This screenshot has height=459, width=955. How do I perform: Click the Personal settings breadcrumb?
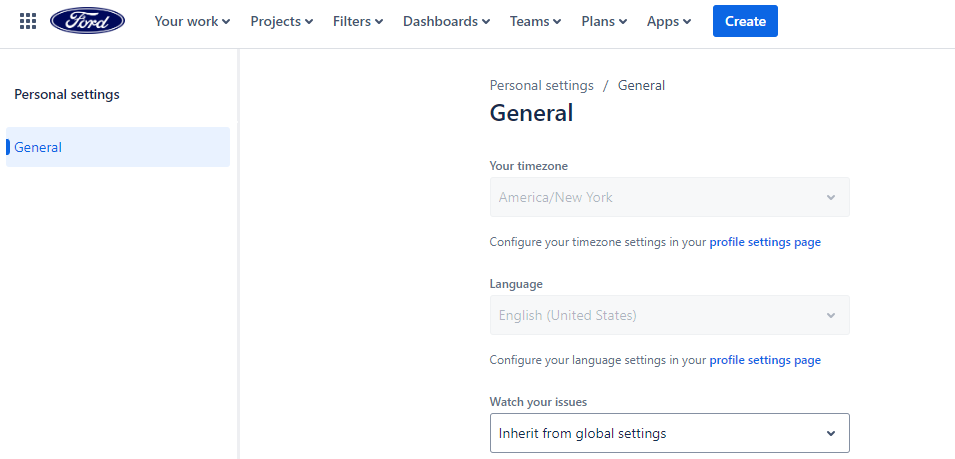[x=541, y=85]
